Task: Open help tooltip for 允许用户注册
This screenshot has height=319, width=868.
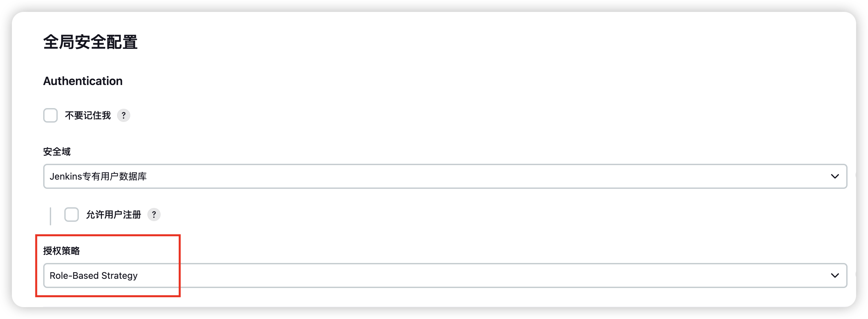Action: point(154,215)
